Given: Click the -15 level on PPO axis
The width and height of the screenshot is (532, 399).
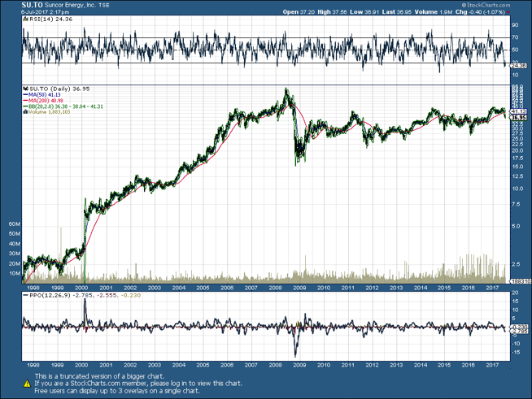Looking at the screenshot, I should [x=514, y=353].
